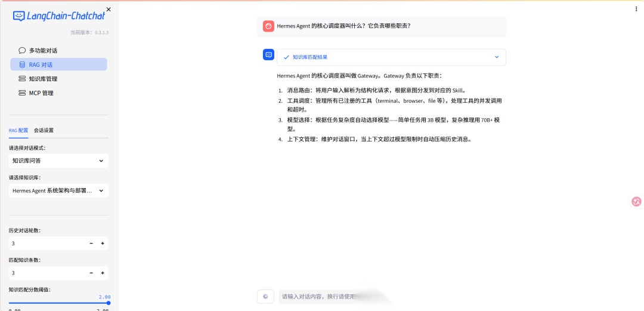Switch to the 会话设置 tab

(x=44, y=130)
